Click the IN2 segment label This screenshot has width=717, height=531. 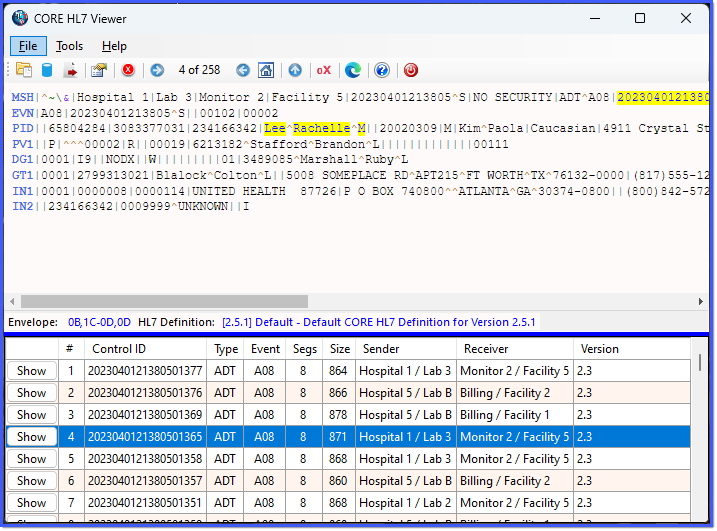pyautogui.click(x=23, y=206)
